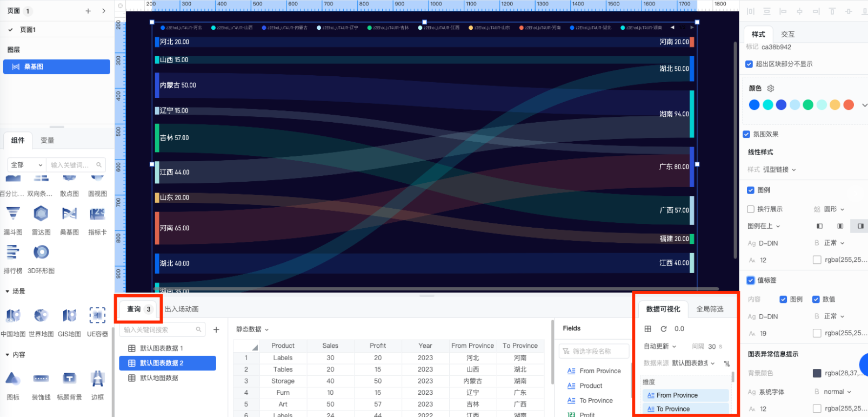Click the 输入关键词 component search field
868x417 pixels.
coord(76,165)
